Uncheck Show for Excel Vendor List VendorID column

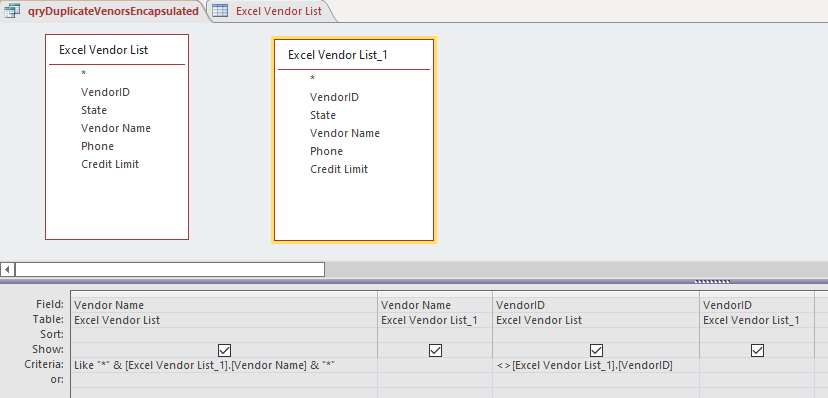coord(596,350)
